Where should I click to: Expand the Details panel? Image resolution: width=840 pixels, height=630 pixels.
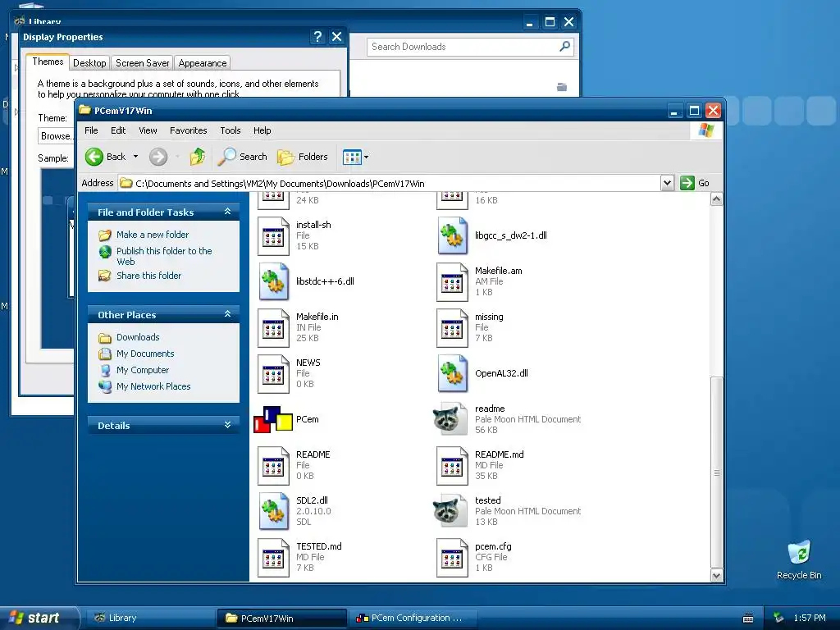tap(227, 425)
